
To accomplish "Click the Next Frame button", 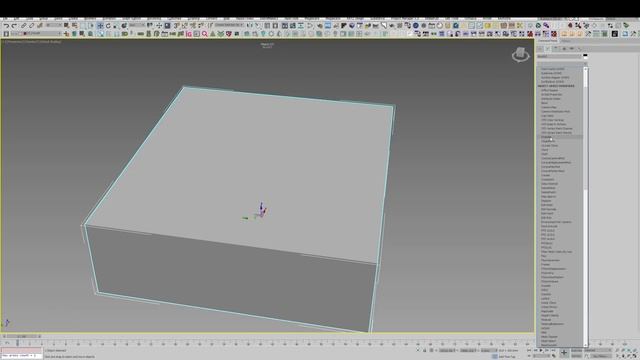I will [548, 350].
